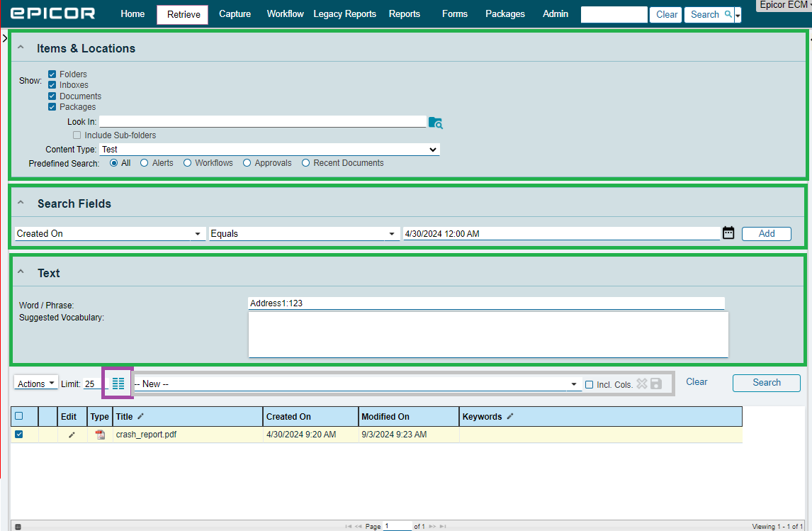
Task: Open the Retrieve tab
Action: click(183, 14)
